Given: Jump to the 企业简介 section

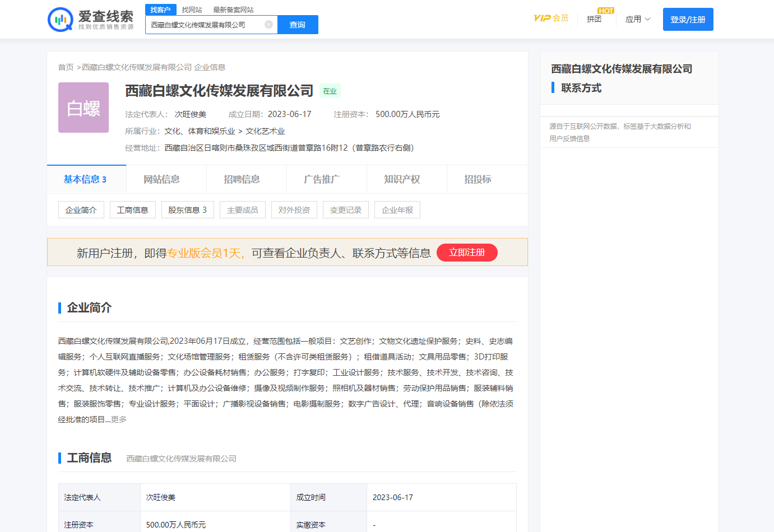Looking at the screenshot, I should pos(81,210).
